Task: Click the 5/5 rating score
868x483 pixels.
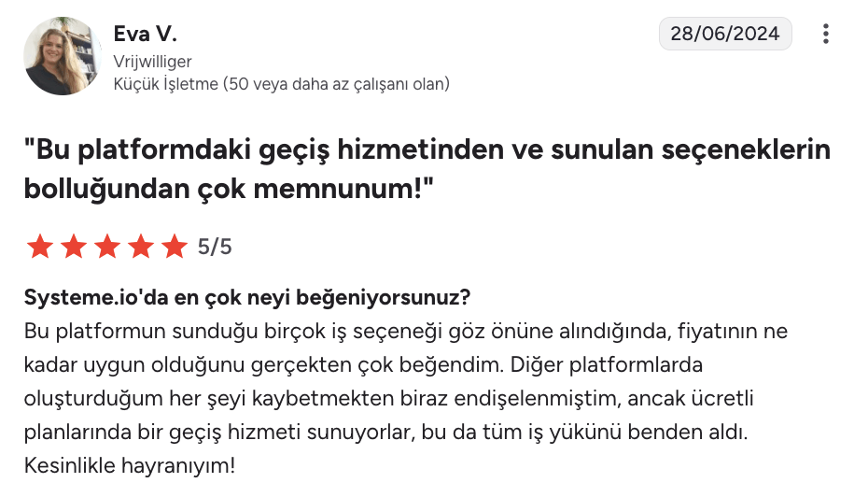Action: coord(215,247)
